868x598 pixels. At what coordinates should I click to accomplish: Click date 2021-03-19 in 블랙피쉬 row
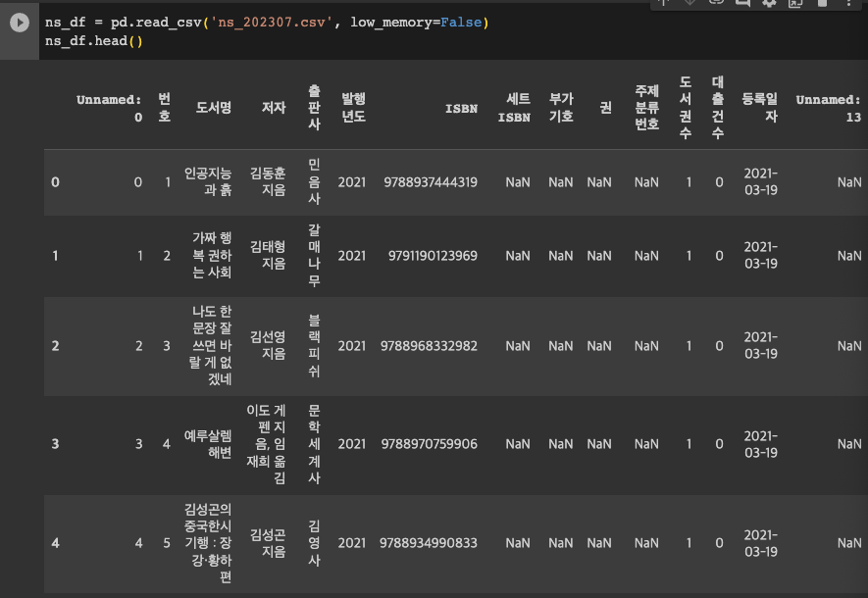tap(761, 346)
